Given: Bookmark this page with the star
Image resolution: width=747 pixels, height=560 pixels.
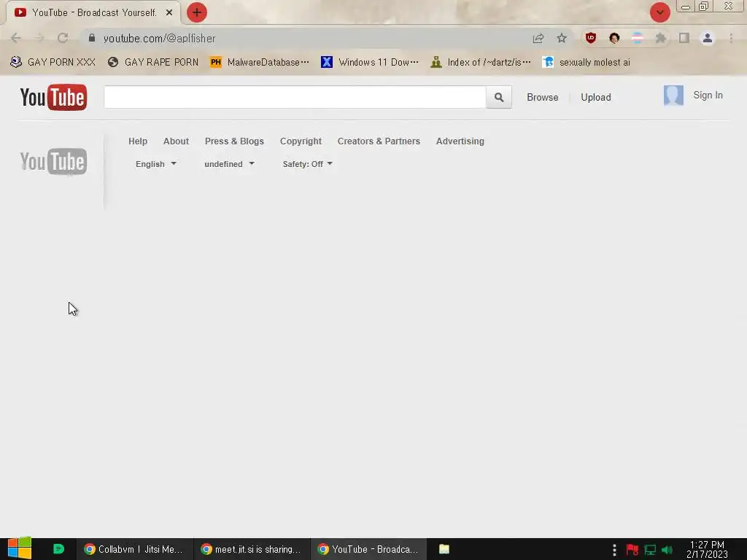Looking at the screenshot, I should pyautogui.click(x=562, y=38).
